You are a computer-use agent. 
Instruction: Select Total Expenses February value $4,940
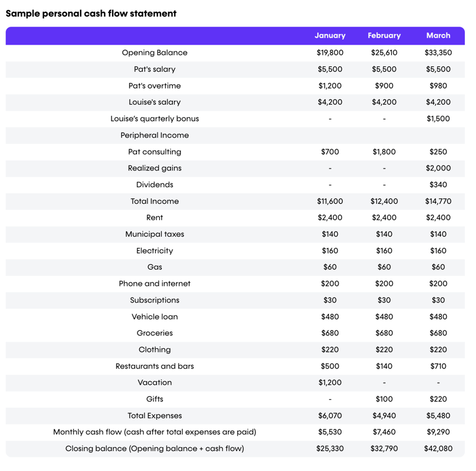384,416
